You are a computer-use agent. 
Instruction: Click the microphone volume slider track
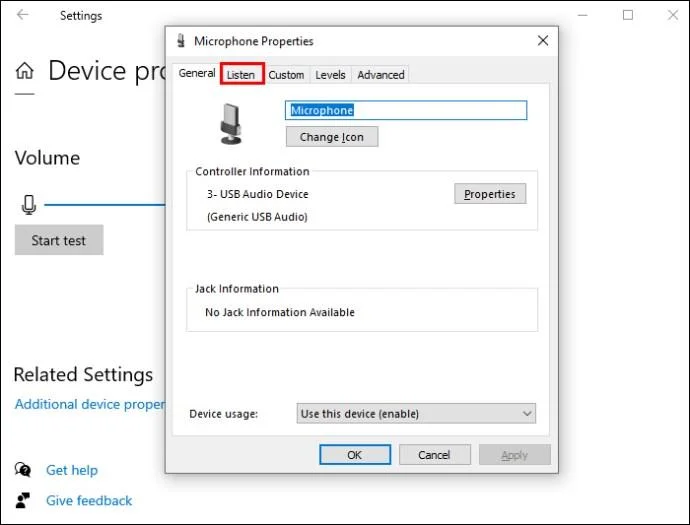click(x=105, y=205)
